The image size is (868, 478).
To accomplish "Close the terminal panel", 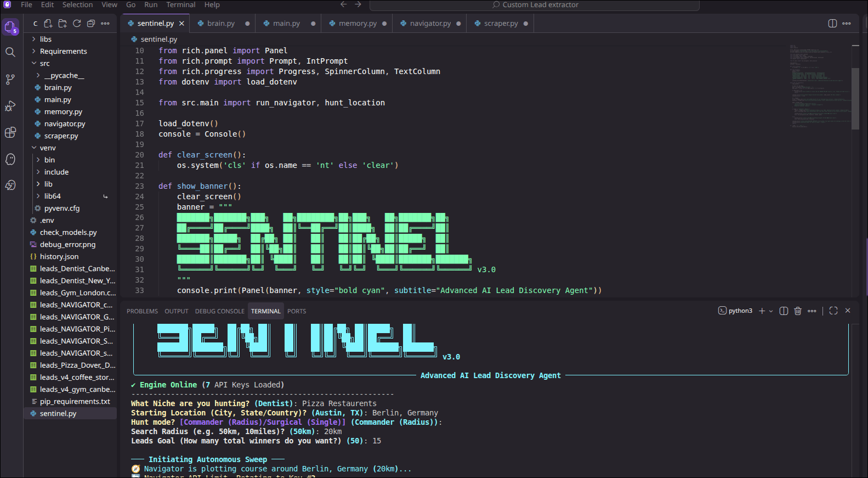I will 848,311.
